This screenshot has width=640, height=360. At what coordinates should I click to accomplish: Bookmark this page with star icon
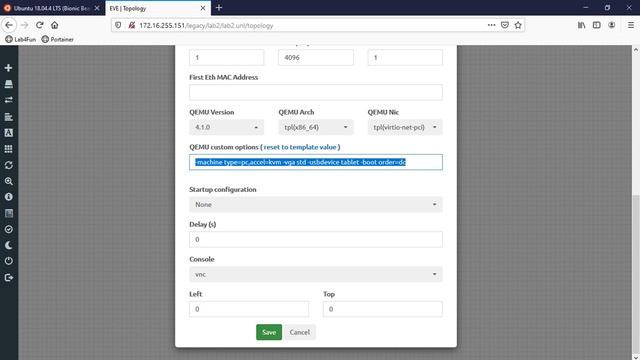tap(518, 25)
